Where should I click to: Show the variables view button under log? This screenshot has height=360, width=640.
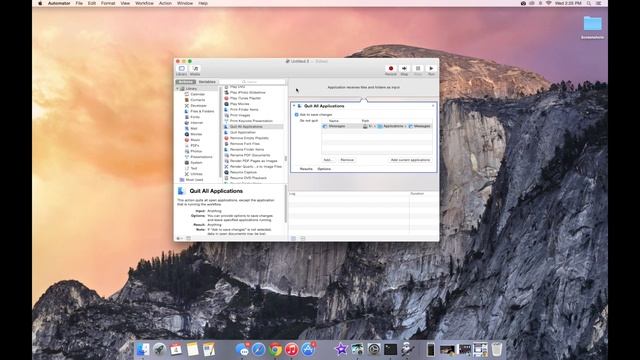[x=303, y=238]
